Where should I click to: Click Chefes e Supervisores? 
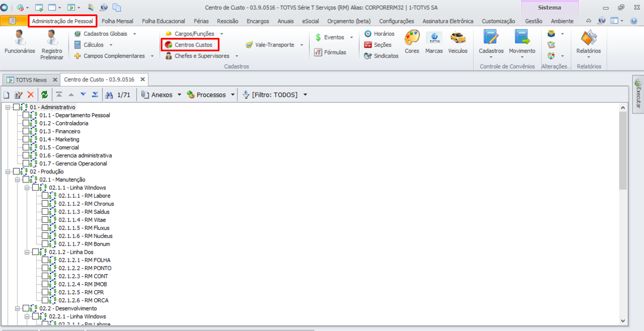(x=197, y=56)
